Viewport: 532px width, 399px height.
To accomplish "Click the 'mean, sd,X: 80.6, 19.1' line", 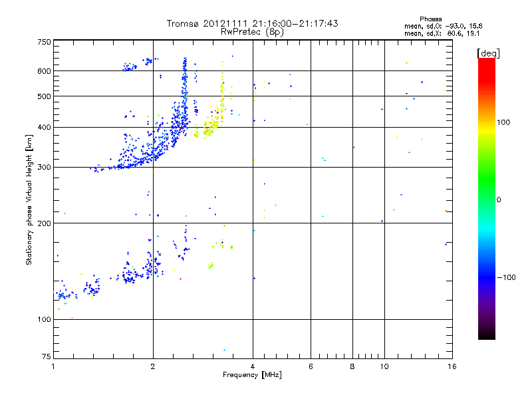I will [442, 33].
